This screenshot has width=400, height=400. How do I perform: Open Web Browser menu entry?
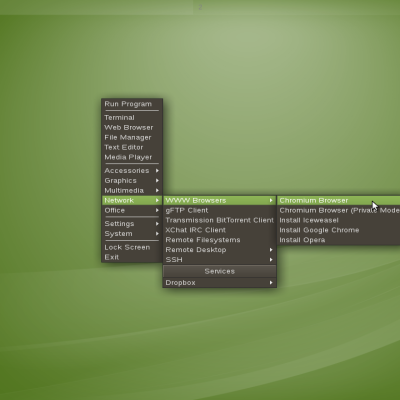click(x=132, y=128)
